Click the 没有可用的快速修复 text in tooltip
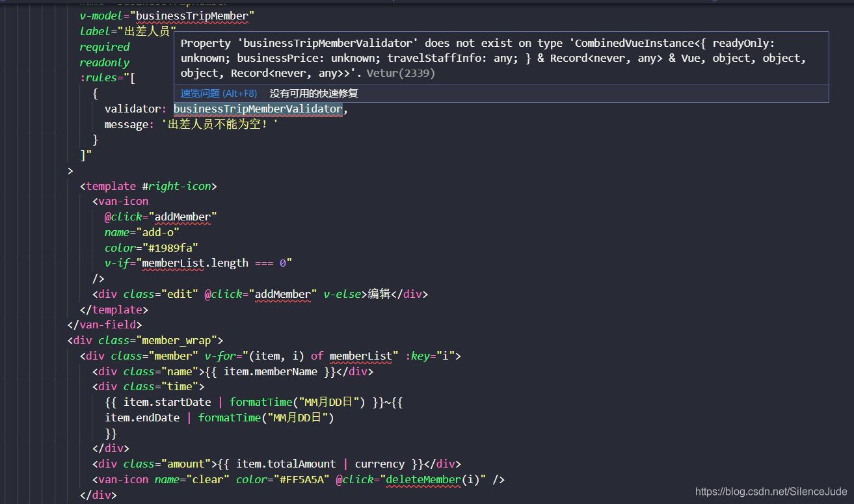 coord(314,94)
